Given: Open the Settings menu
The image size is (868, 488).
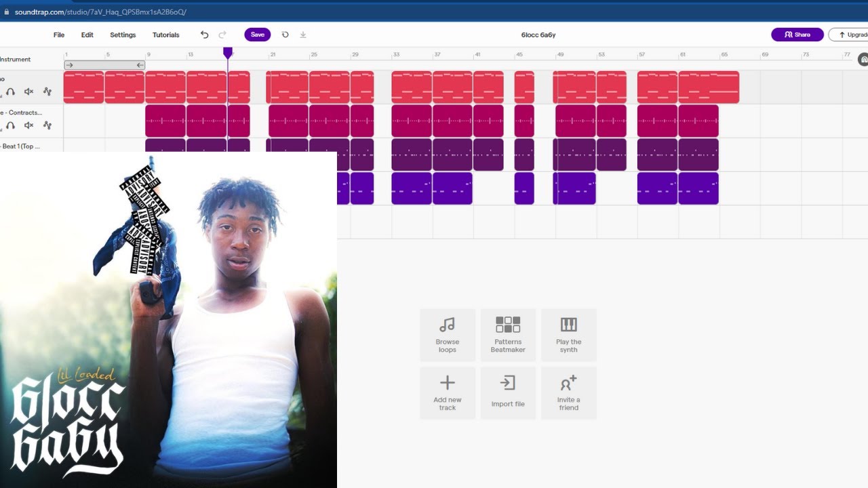Looking at the screenshot, I should point(123,35).
